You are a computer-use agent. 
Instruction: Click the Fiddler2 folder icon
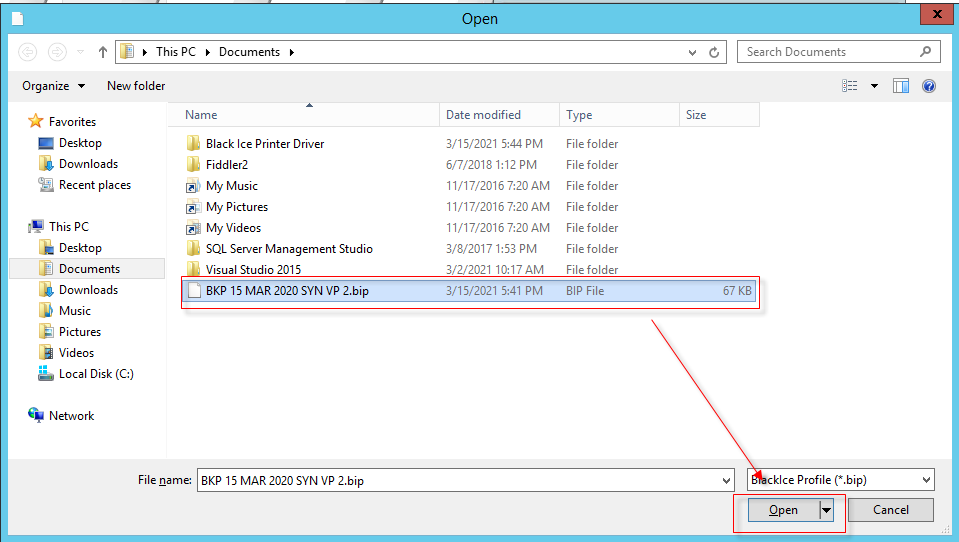tap(193, 165)
